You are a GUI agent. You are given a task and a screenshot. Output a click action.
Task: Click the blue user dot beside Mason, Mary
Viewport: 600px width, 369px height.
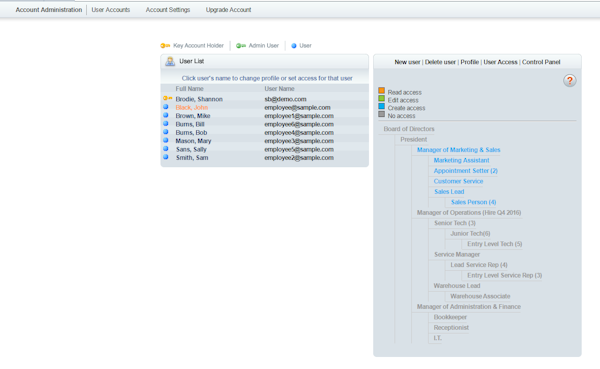166,140
